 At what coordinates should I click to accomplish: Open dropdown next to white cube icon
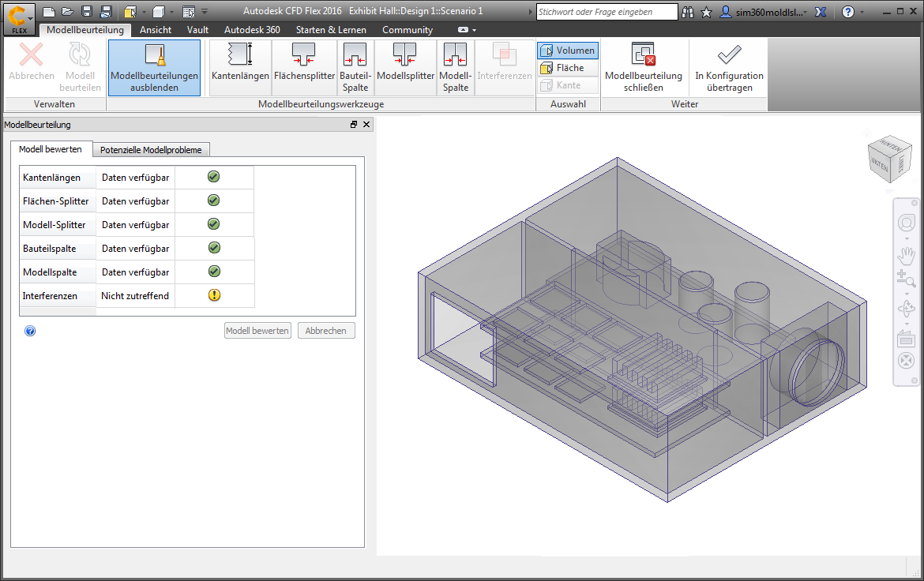pos(171,12)
